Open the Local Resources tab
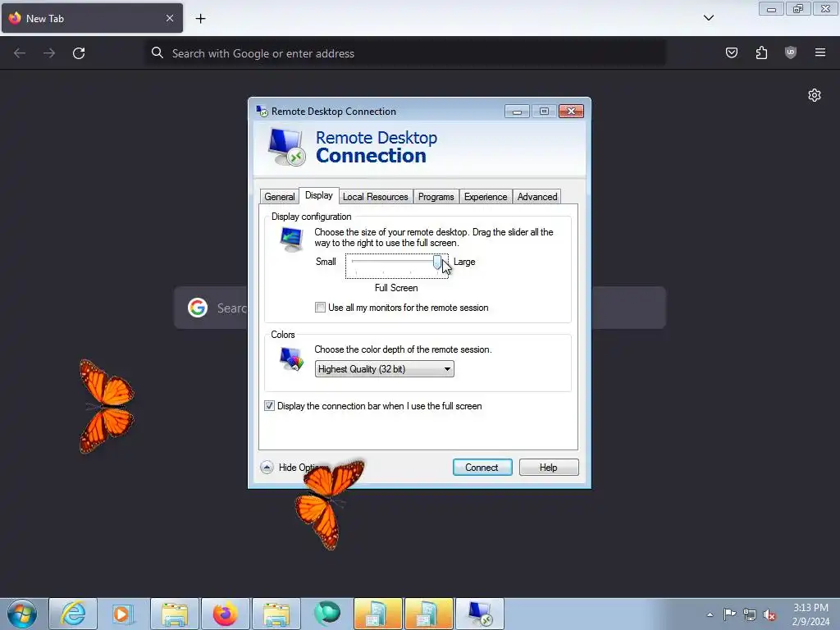840x630 pixels. [376, 197]
